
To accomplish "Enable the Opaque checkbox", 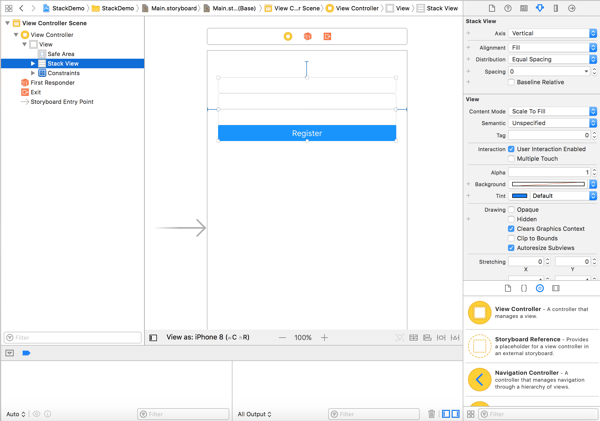I will pyautogui.click(x=511, y=210).
